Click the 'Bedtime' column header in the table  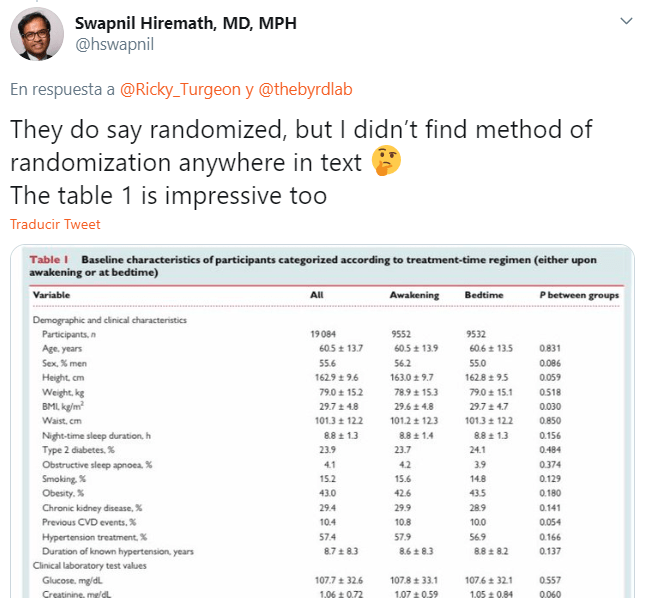click(485, 296)
